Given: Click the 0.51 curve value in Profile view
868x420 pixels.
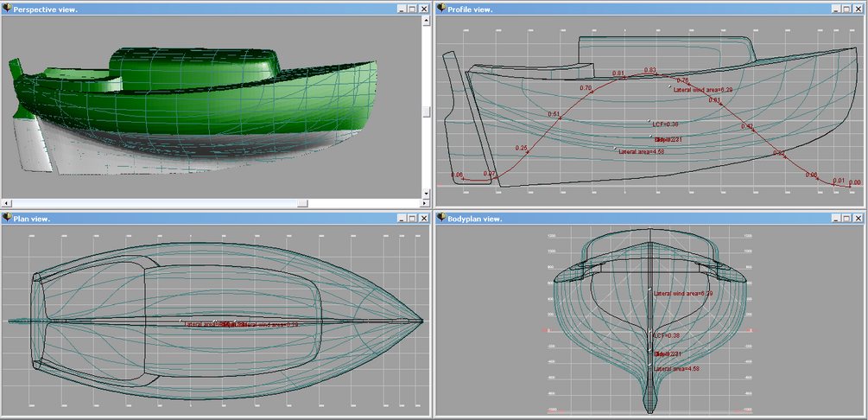Looking at the screenshot, I should point(554,114).
